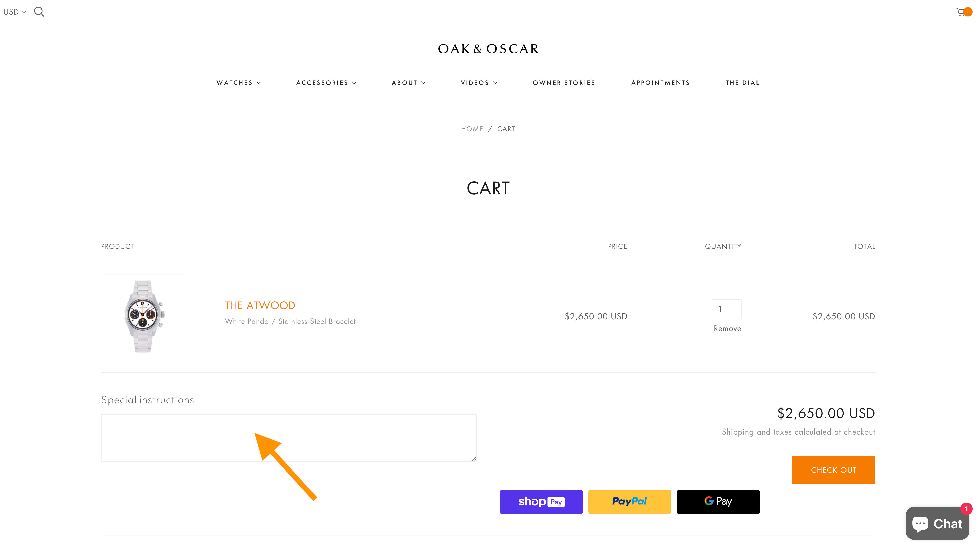Click the Oak & Oscar logo

tap(488, 49)
